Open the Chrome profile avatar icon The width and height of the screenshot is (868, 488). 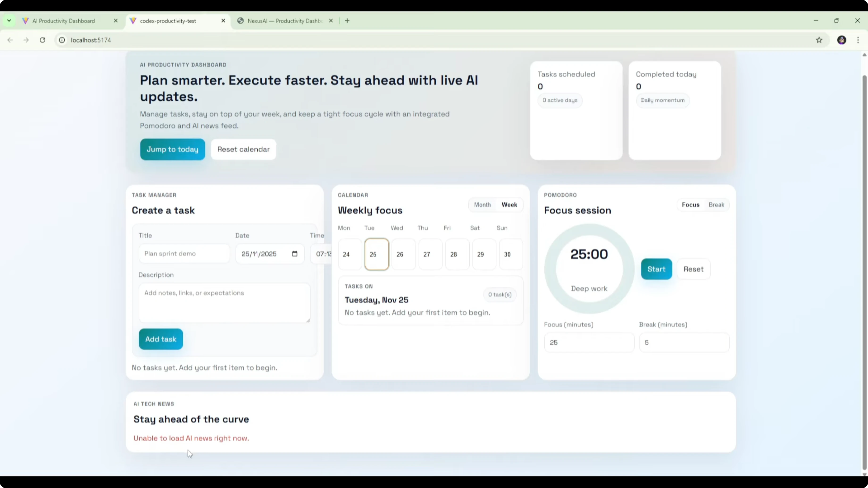coord(841,40)
